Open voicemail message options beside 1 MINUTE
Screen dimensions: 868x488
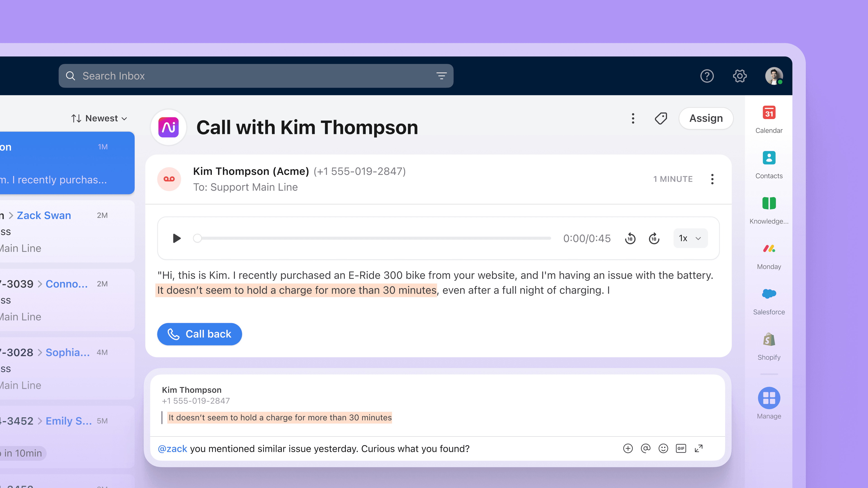point(712,179)
